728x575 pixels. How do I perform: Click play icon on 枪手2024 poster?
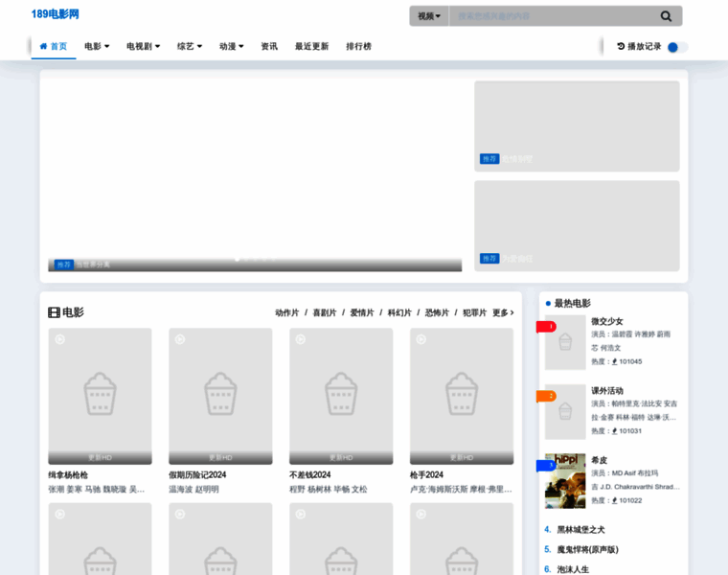click(x=421, y=339)
